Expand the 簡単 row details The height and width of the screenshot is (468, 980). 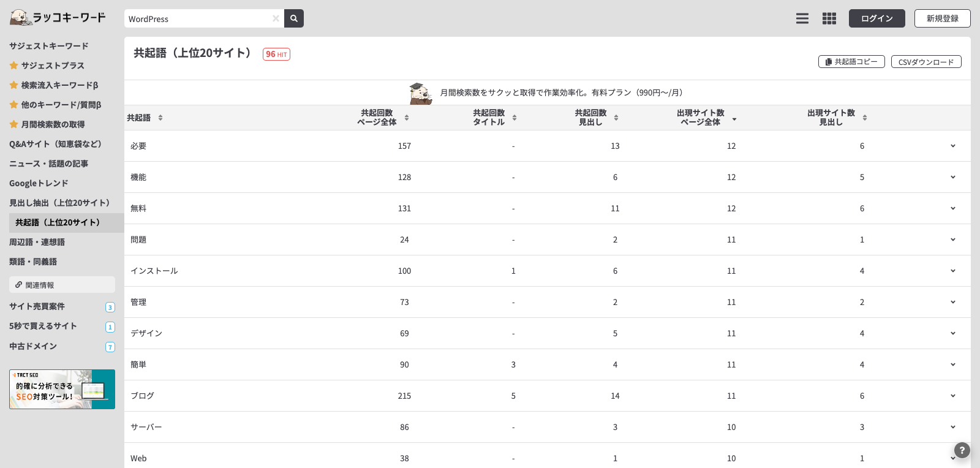[953, 364]
